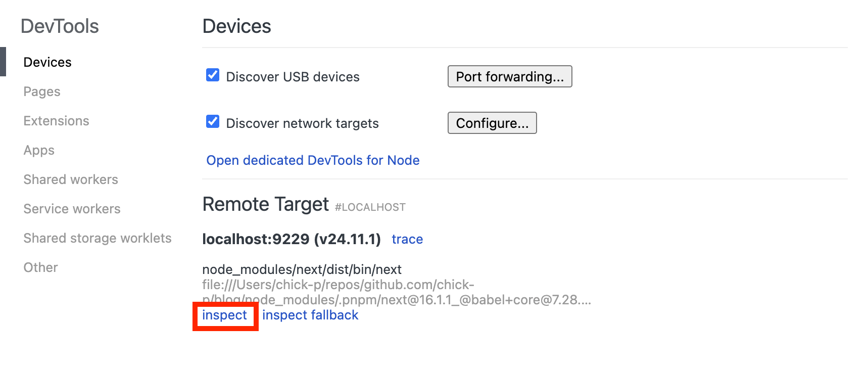Show the Shared workers list
Viewport: 868px width, 369px height.
tap(71, 179)
